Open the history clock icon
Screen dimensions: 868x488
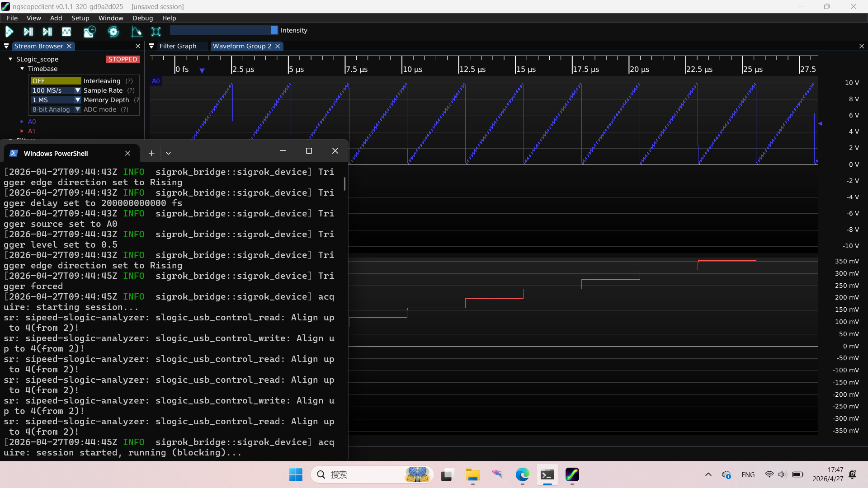point(90,31)
